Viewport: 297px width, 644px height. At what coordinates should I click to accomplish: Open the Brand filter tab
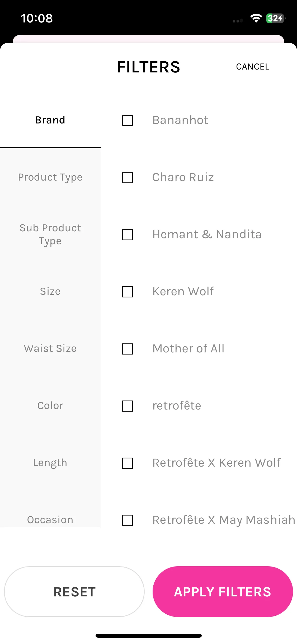[50, 120]
